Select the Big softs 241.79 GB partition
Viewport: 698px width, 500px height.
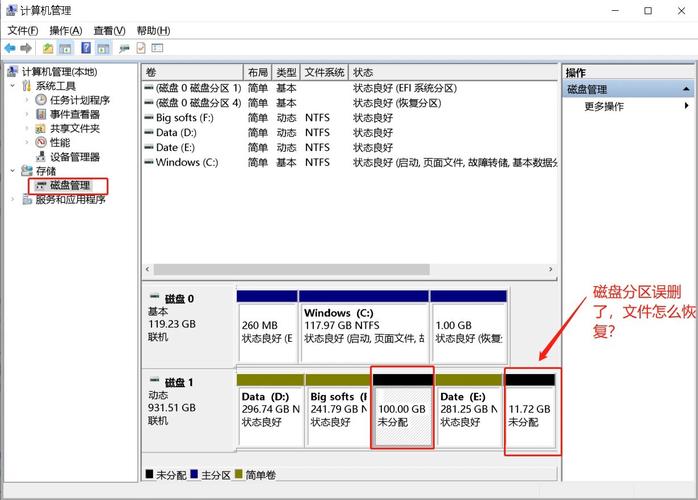[338, 410]
